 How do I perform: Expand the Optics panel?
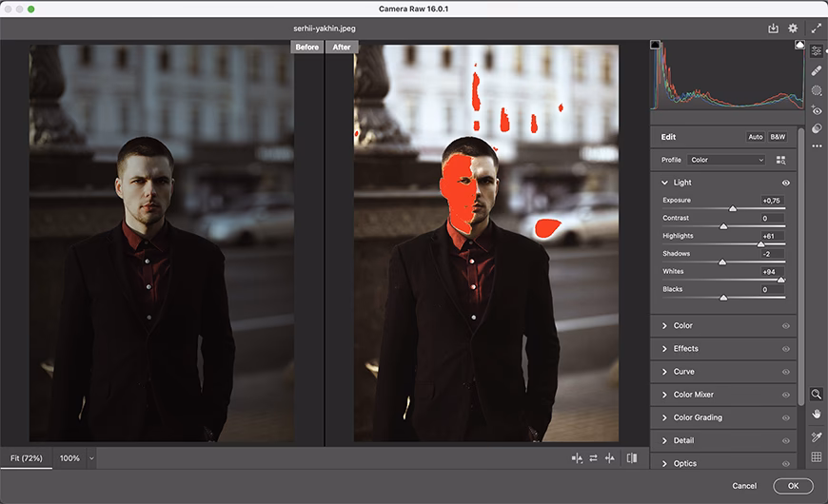tap(665, 464)
